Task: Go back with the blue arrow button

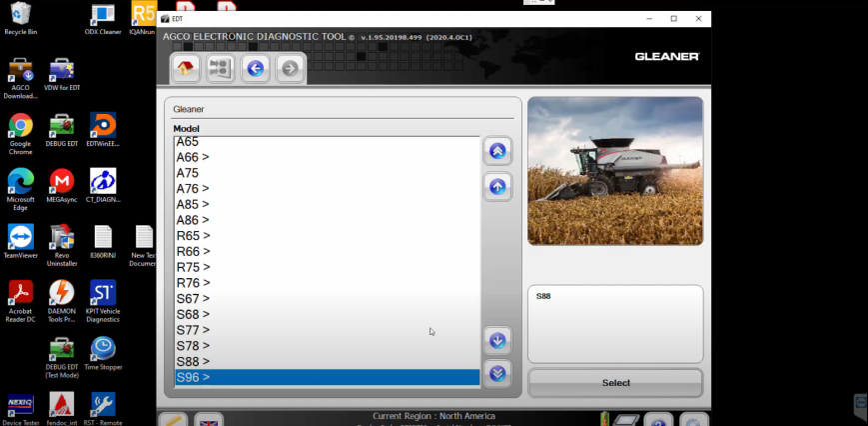Action: [256, 68]
